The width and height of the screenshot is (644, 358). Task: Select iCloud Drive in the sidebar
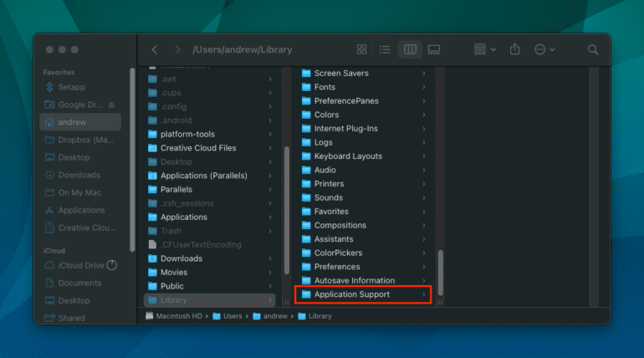80,265
